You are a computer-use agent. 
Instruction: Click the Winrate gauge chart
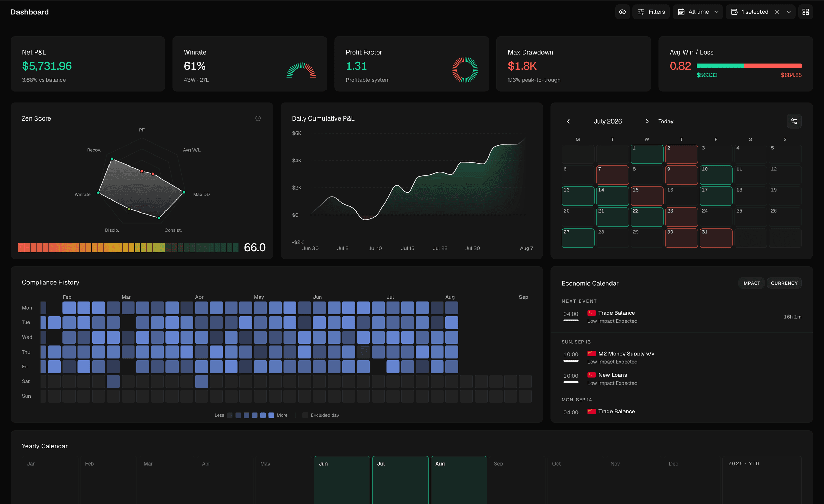coord(301,70)
